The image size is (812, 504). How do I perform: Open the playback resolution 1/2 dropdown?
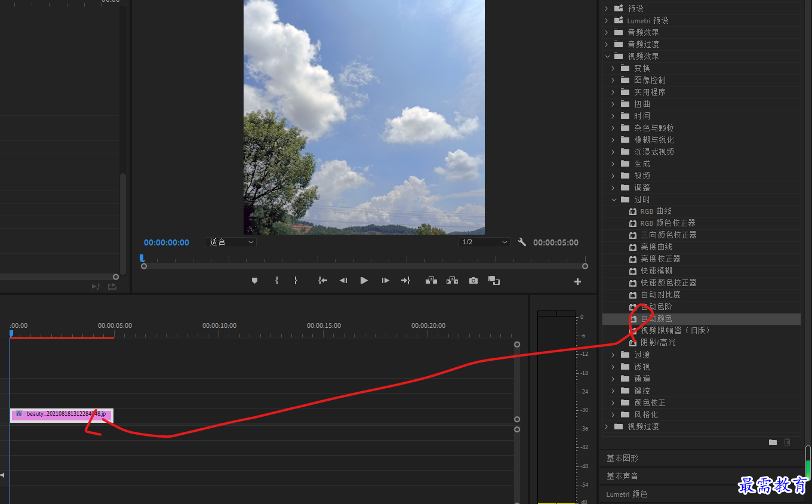(x=484, y=242)
